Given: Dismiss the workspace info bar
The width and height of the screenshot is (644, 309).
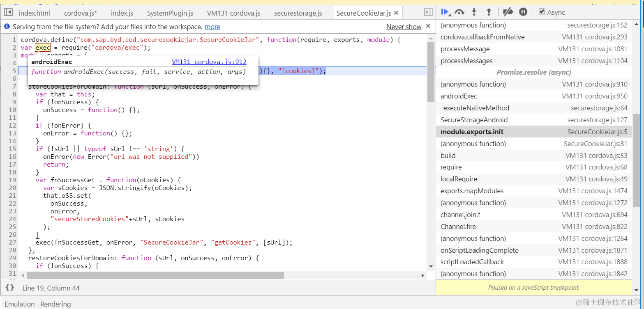Looking at the screenshot, I should (428, 26).
